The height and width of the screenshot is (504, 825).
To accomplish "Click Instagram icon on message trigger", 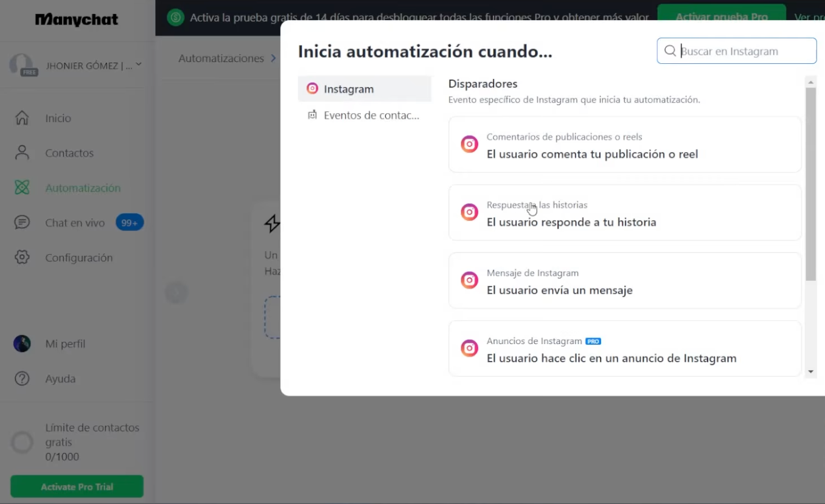I will [469, 280].
